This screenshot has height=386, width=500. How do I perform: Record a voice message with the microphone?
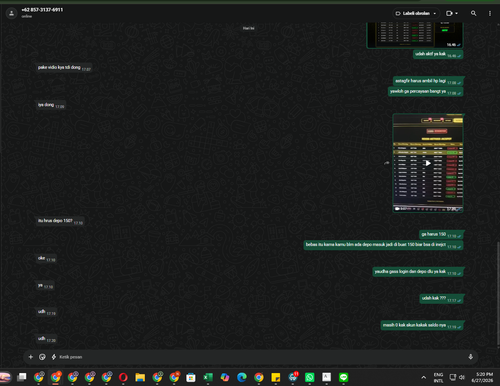[470, 357]
